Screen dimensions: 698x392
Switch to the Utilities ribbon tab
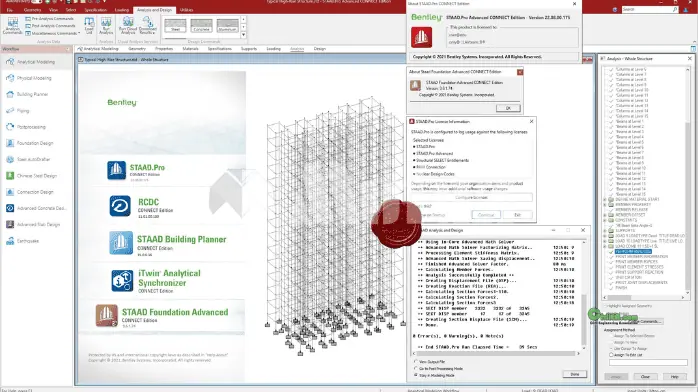tap(187, 10)
